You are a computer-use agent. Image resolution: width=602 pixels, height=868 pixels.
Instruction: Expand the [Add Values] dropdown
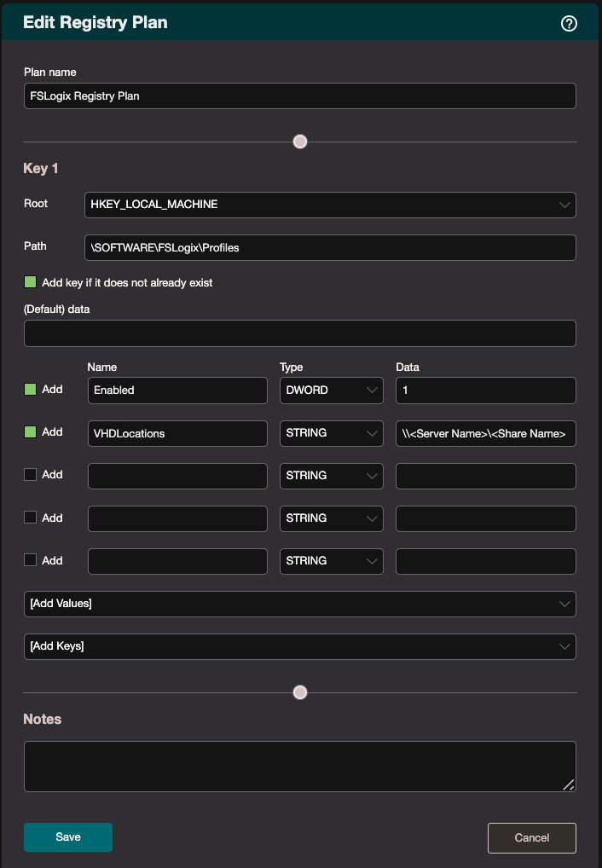pyautogui.click(x=299, y=604)
